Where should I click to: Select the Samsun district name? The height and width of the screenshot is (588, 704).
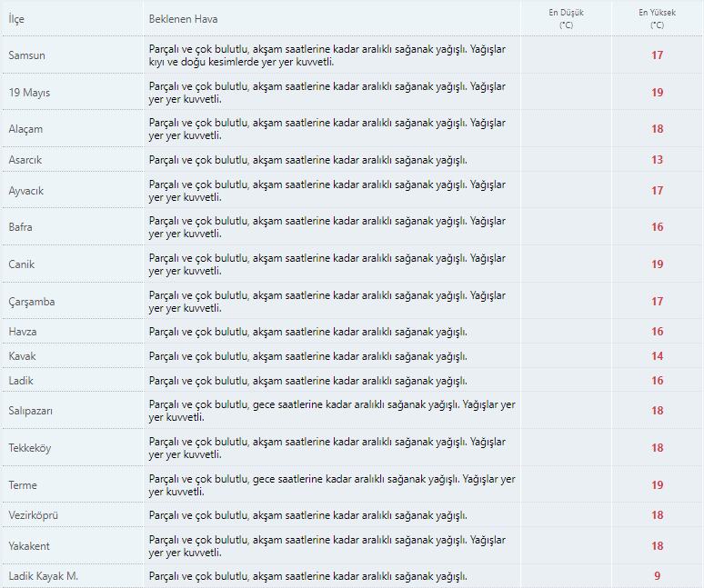pyautogui.click(x=27, y=55)
